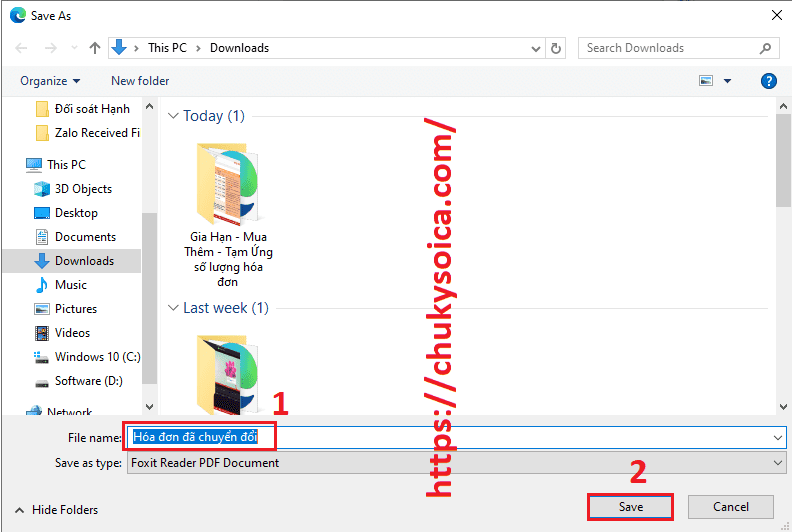Click the Desktop monitor icon
This screenshot has height=532, width=792.
[x=42, y=213]
